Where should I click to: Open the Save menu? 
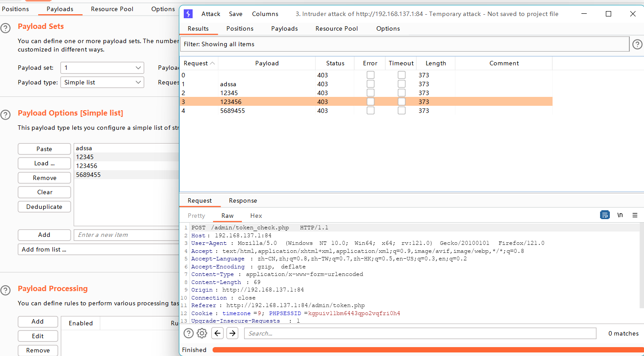tap(236, 14)
